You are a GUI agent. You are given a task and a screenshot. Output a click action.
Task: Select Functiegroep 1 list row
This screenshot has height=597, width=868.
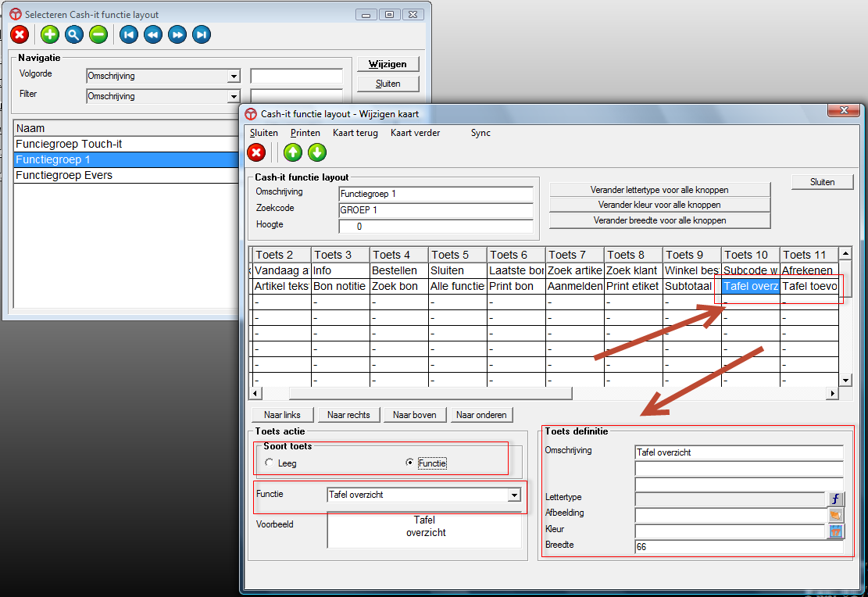pos(127,159)
